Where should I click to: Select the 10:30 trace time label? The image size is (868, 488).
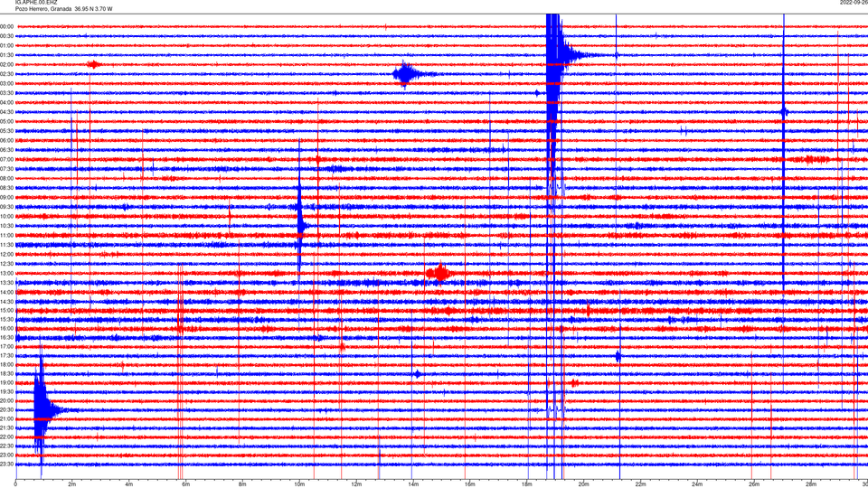(x=7, y=226)
